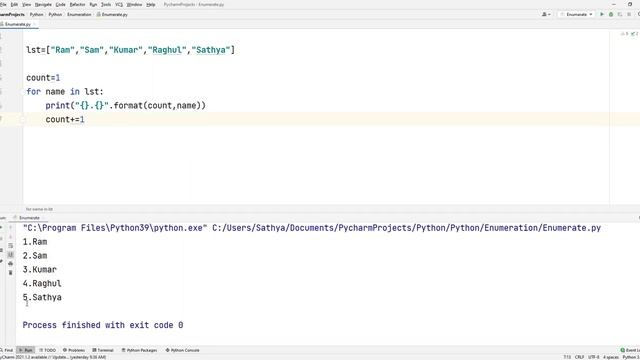This screenshot has height=360, width=640.
Task: Click the stop square icon in the top toolbar
Action: (629, 14)
